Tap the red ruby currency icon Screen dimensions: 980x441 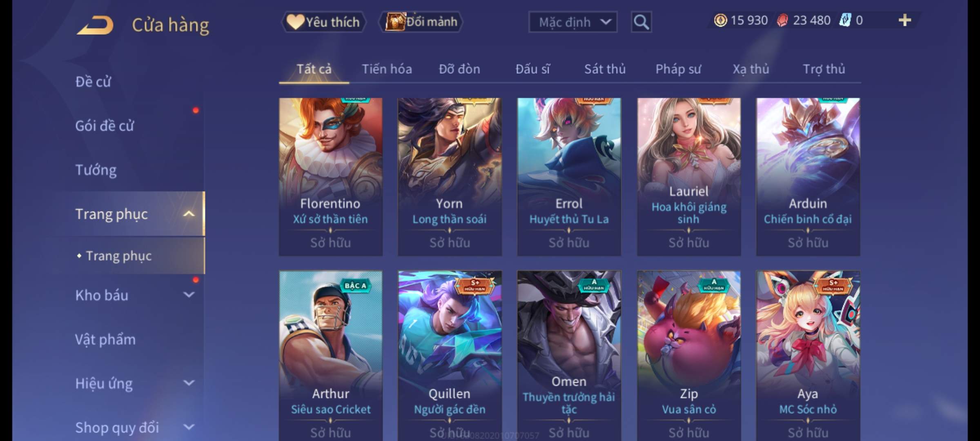pyautogui.click(x=782, y=20)
